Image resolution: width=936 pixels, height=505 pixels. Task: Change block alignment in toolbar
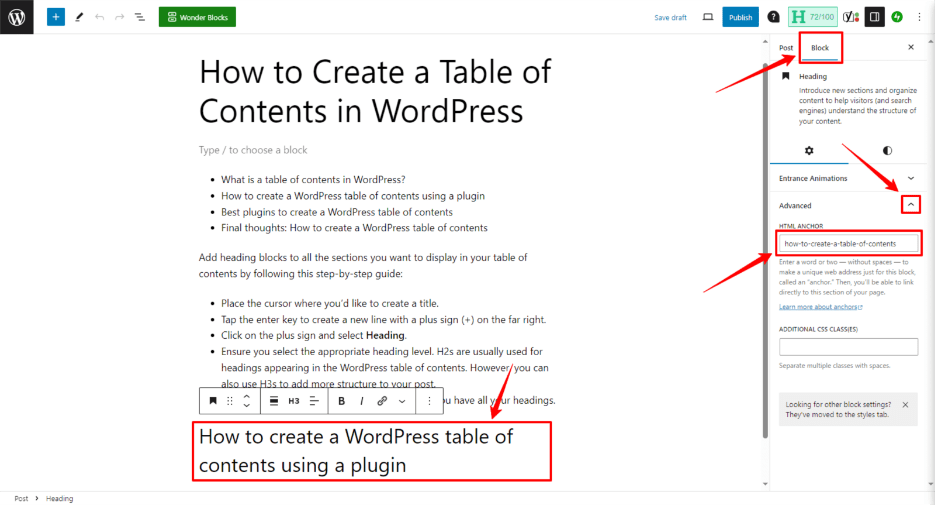tap(273, 401)
